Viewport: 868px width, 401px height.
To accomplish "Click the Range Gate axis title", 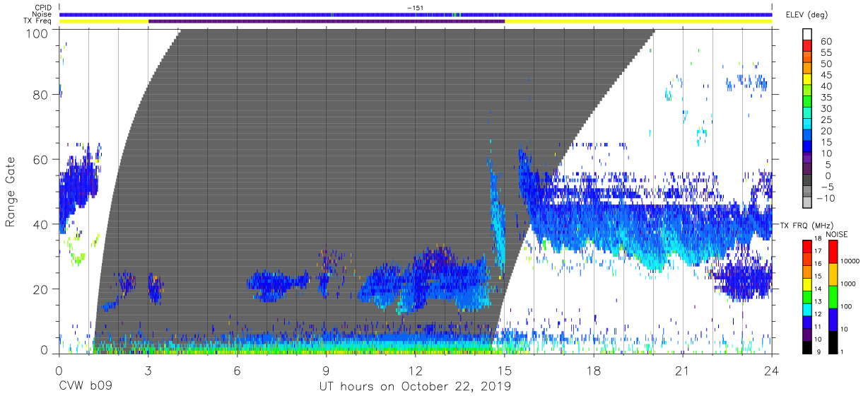I will pos(11,192).
